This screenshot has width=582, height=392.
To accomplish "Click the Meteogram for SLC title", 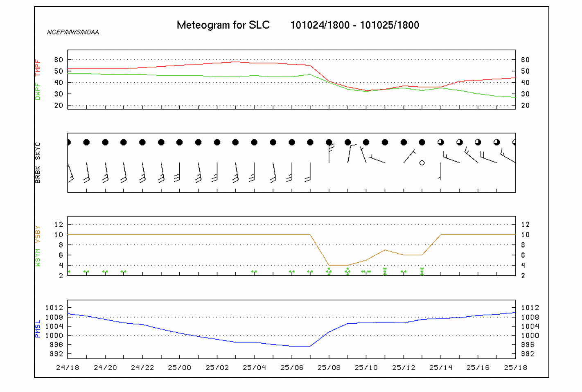I will [x=223, y=25].
